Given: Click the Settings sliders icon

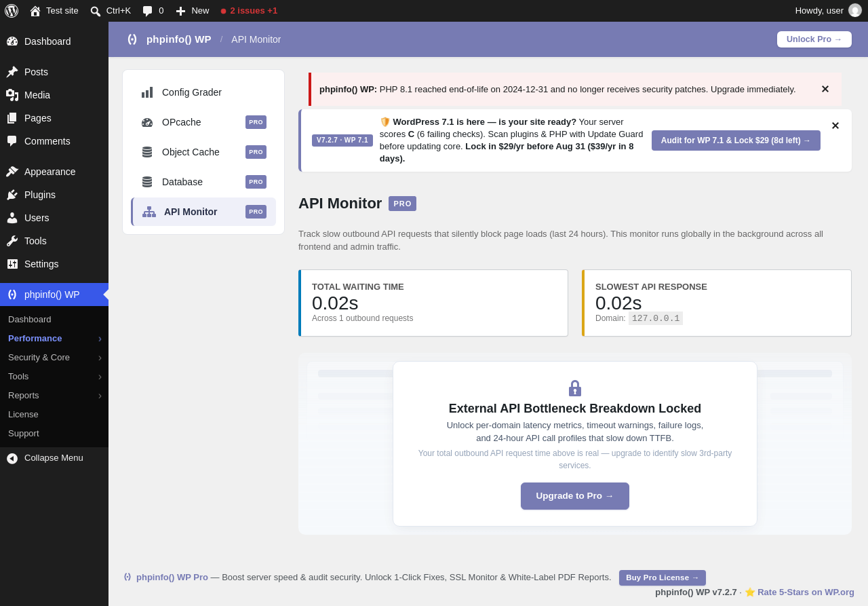Looking at the screenshot, I should tap(12, 264).
